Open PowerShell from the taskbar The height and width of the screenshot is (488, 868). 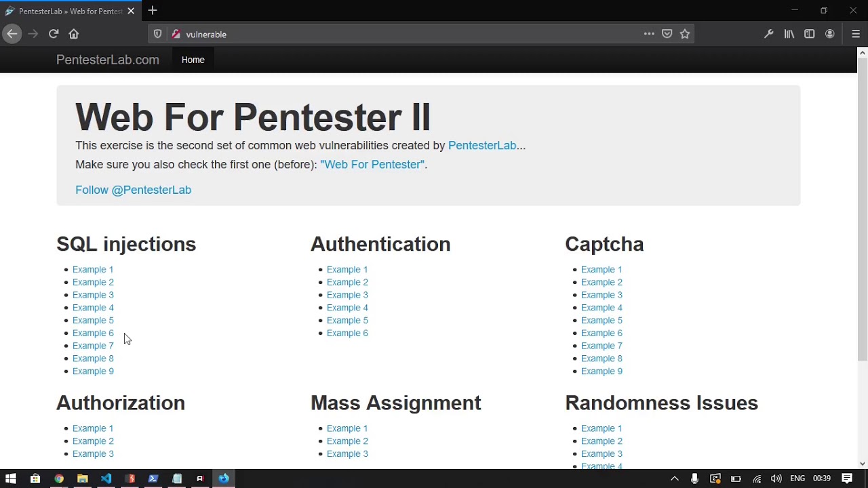pyautogui.click(x=153, y=479)
